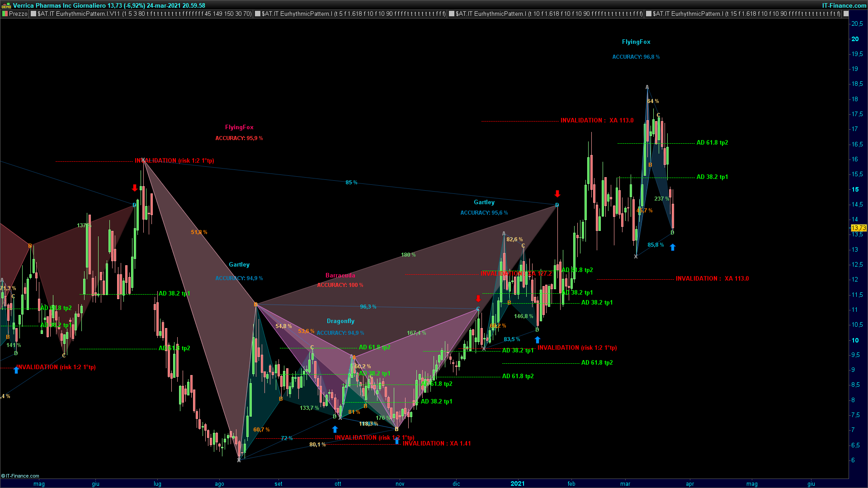The height and width of the screenshot is (488, 868).
Task: Click blue arrow near May INVALIDATION label
Action: point(16,370)
